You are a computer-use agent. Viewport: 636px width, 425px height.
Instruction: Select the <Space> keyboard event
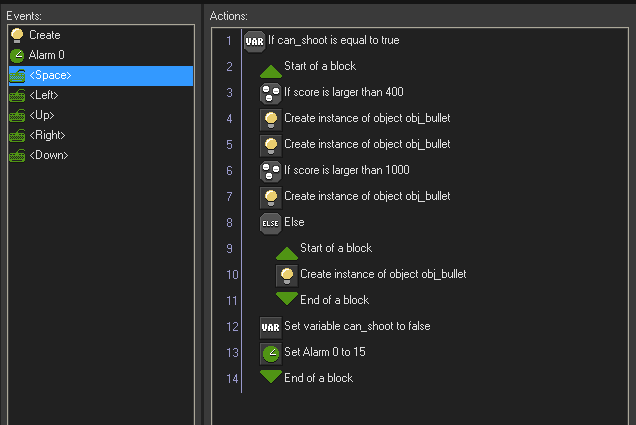click(x=50, y=75)
